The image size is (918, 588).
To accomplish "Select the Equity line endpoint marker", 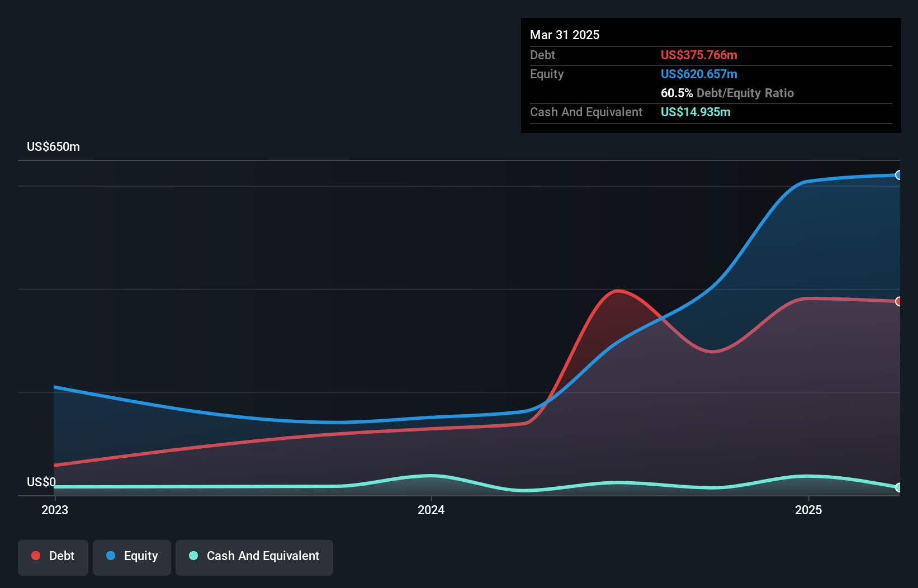I will pos(899,176).
